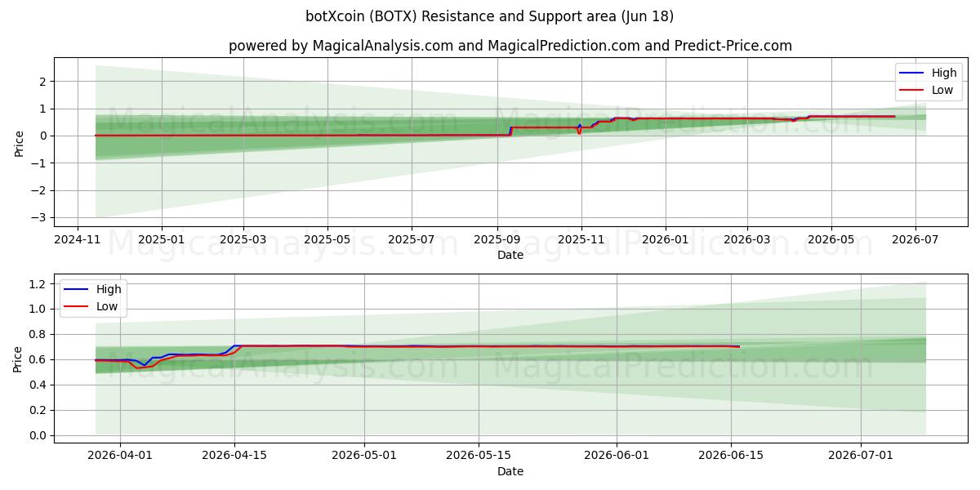This screenshot has width=980, height=490.
Task: Click the '2025-07' x-axis label on the top chart
Action: coord(410,240)
